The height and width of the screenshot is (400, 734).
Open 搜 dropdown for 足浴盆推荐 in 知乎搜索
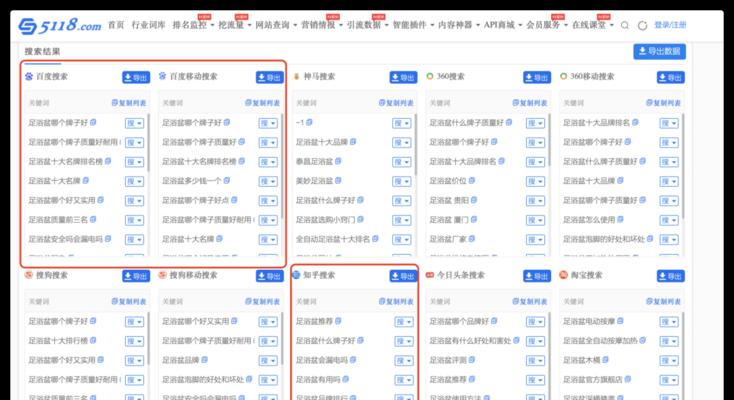point(404,322)
